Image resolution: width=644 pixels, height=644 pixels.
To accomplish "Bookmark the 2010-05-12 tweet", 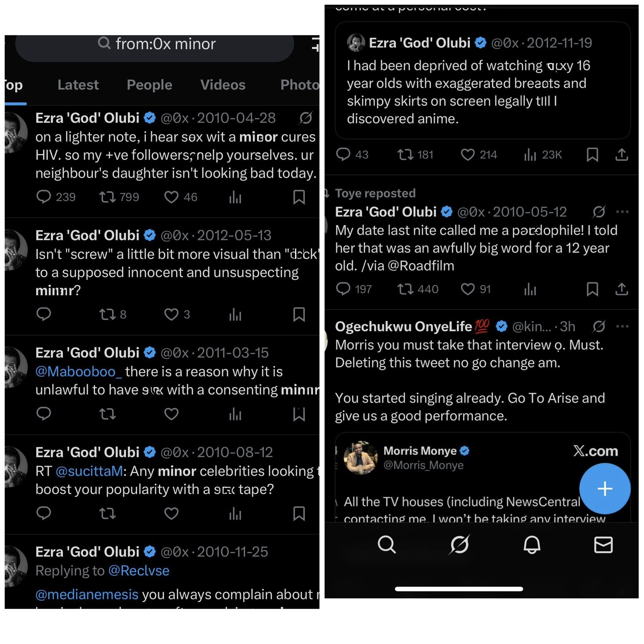I will point(593,290).
